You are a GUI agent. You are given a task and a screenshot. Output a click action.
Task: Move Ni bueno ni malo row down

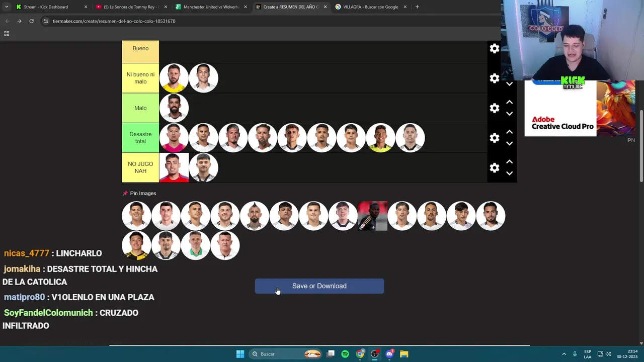pyautogui.click(x=509, y=84)
